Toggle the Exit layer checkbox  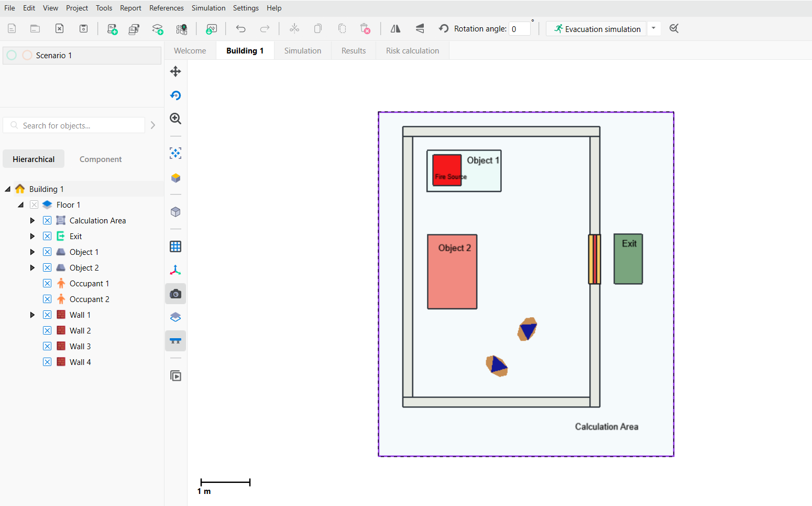coord(47,236)
